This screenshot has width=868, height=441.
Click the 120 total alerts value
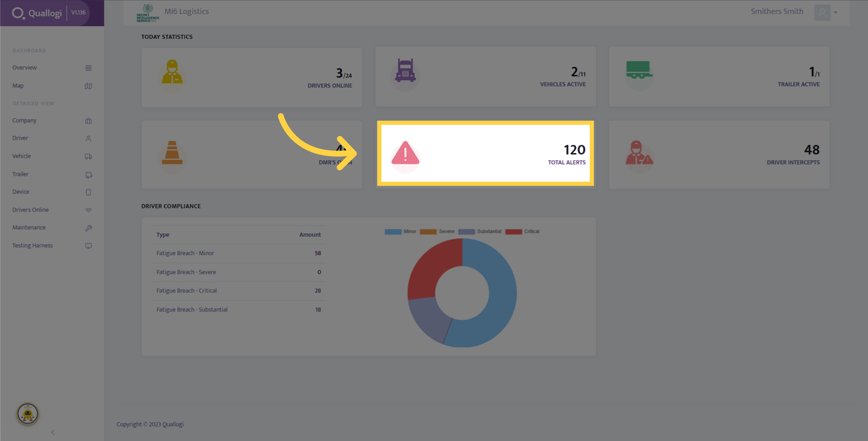pos(574,150)
